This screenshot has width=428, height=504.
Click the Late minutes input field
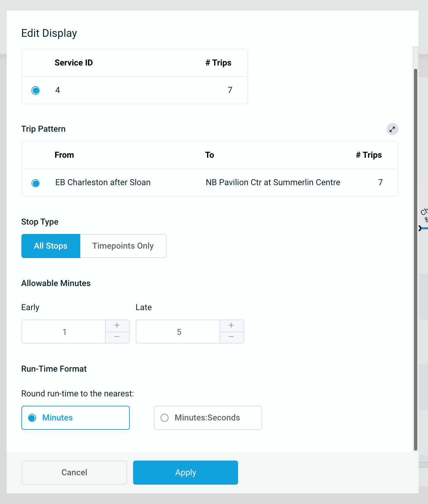[178, 332]
